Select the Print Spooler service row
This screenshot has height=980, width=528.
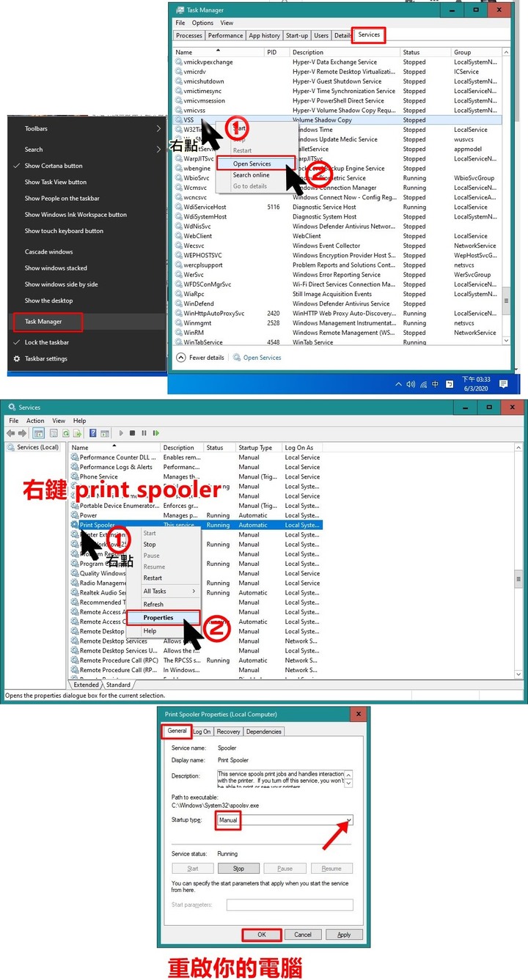coord(195,525)
